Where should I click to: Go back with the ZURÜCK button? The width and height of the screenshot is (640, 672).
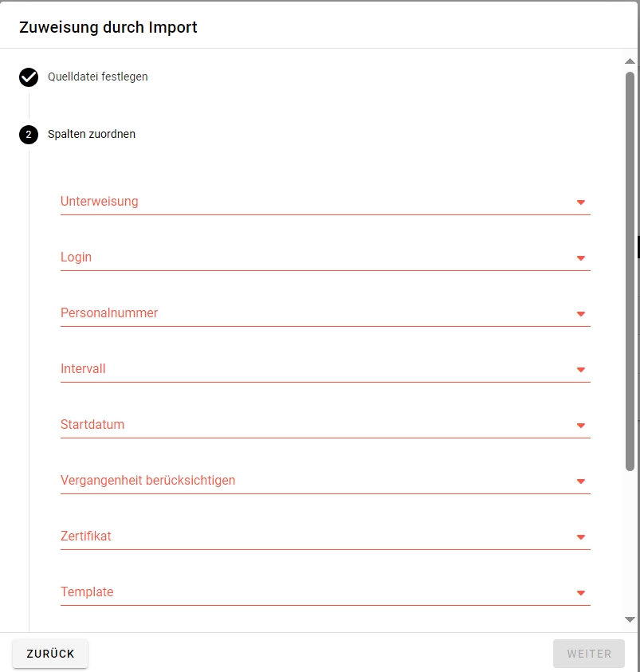(x=50, y=654)
